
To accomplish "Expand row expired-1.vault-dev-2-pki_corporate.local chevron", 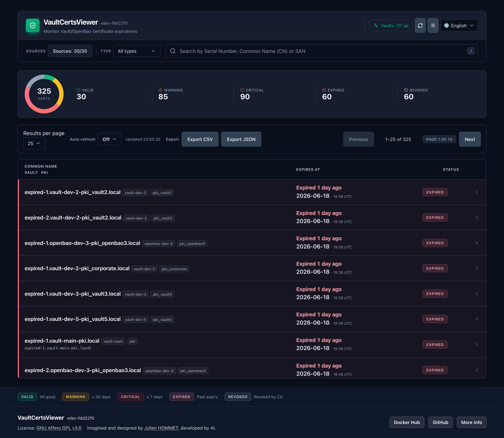I will click(x=476, y=268).
